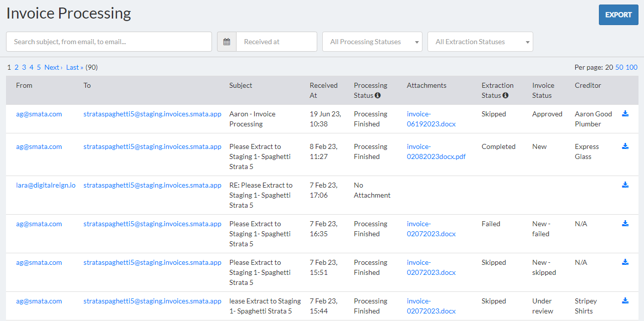Click the calendar icon beside Received at
644x321 pixels.
click(227, 42)
